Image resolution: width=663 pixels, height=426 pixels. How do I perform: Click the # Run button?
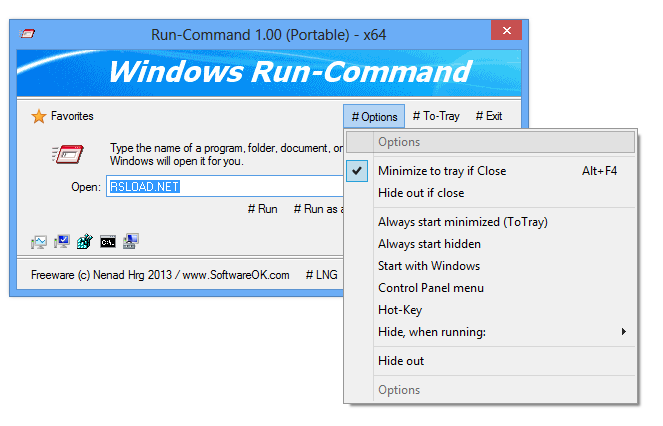pyautogui.click(x=263, y=209)
